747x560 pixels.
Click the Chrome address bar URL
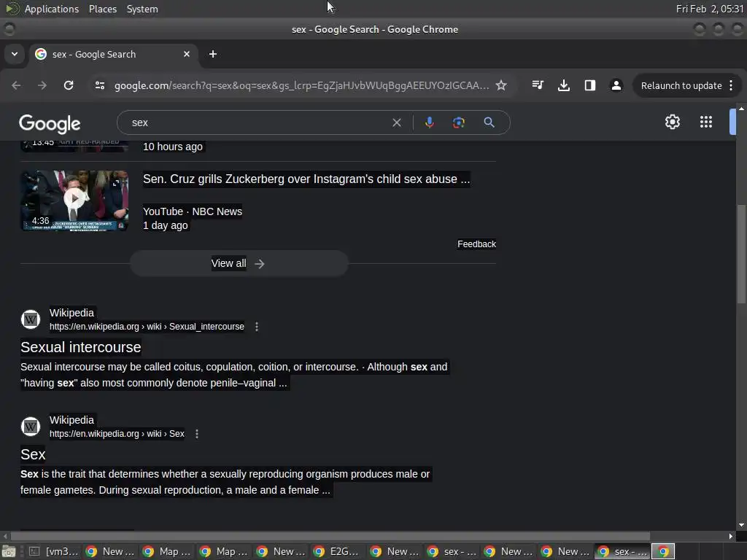click(301, 86)
